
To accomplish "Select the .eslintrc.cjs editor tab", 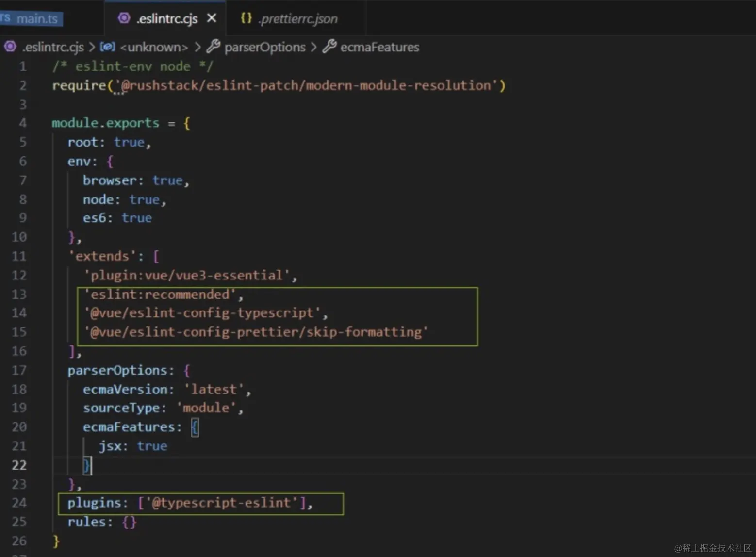I will coord(165,18).
